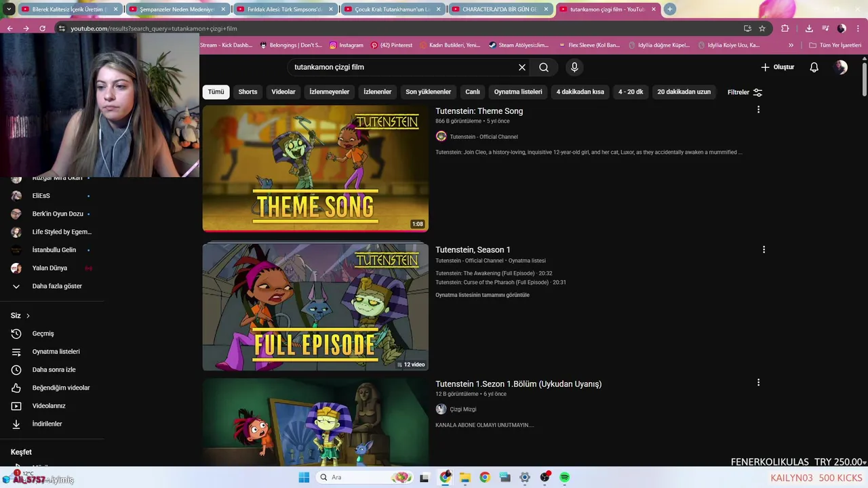Select the İzlenmeyenler filter chip
This screenshot has width=868, height=488.
(x=330, y=91)
